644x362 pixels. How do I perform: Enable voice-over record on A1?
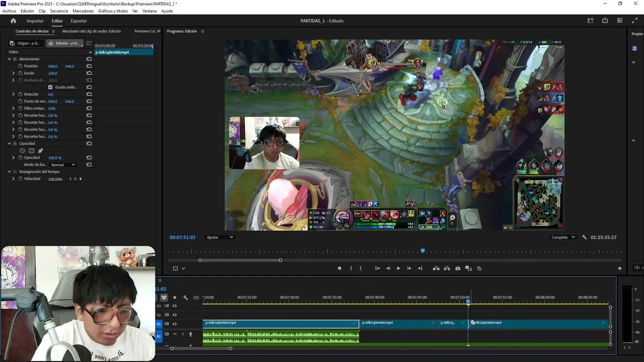pyautogui.click(x=190, y=334)
